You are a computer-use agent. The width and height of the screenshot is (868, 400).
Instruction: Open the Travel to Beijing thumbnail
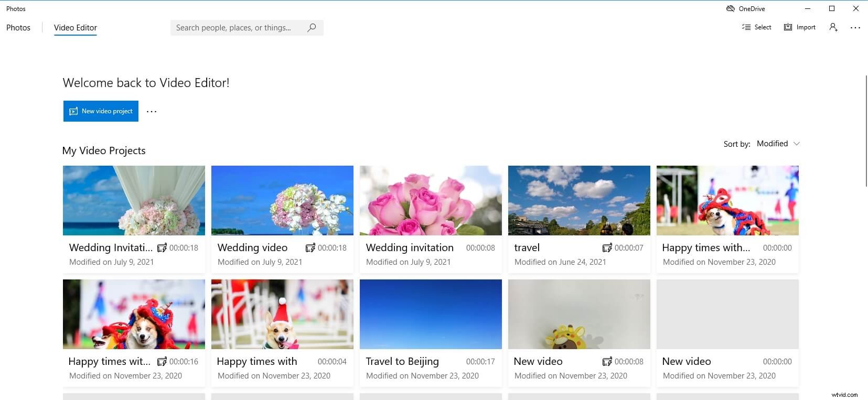pos(431,314)
